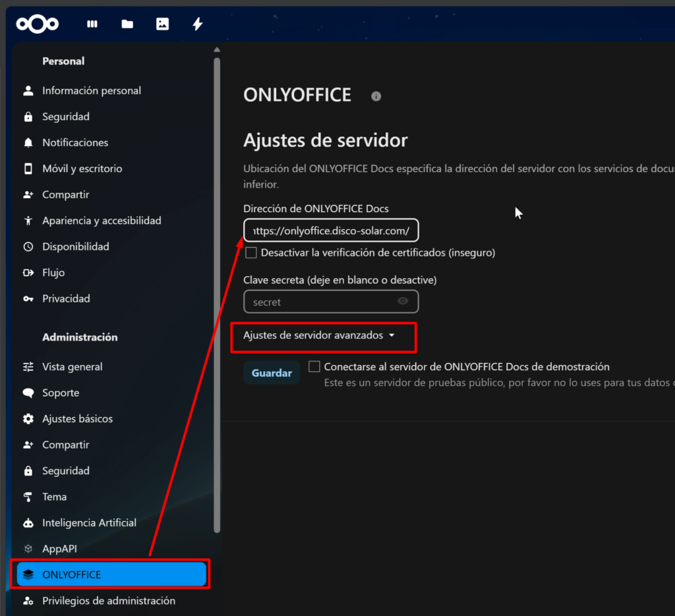Click the sidebar vertical scrollbar
This screenshot has height=616, width=675.
(x=217, y=295)
